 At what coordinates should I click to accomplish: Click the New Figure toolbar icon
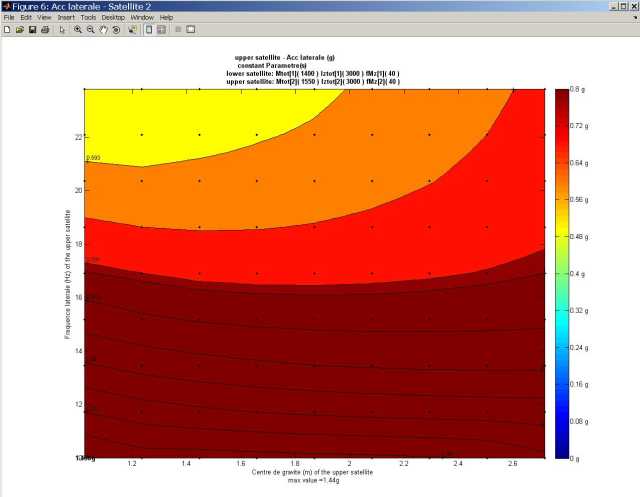coord(7,30)
